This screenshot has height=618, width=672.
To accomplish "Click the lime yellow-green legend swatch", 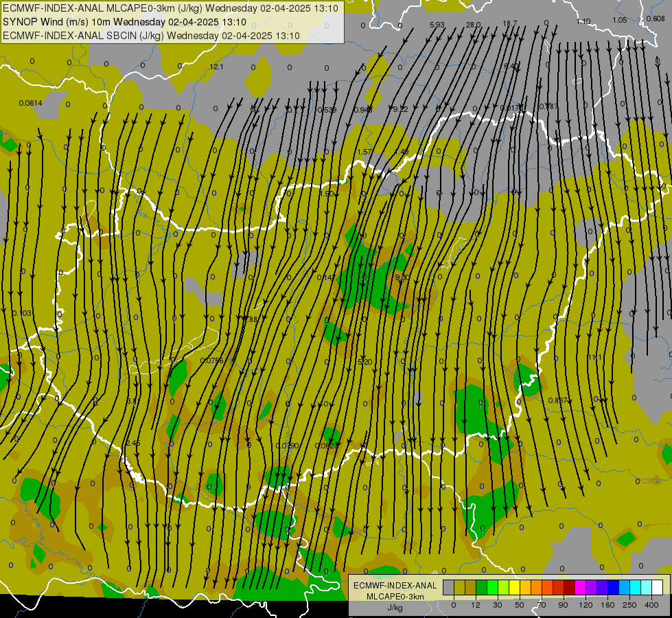I will click(504, 587).
